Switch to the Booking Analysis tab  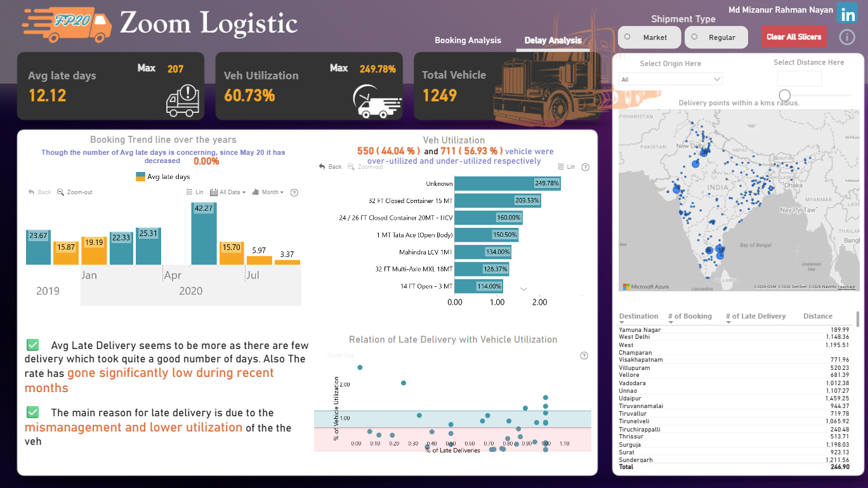click(x=468, y=40)
